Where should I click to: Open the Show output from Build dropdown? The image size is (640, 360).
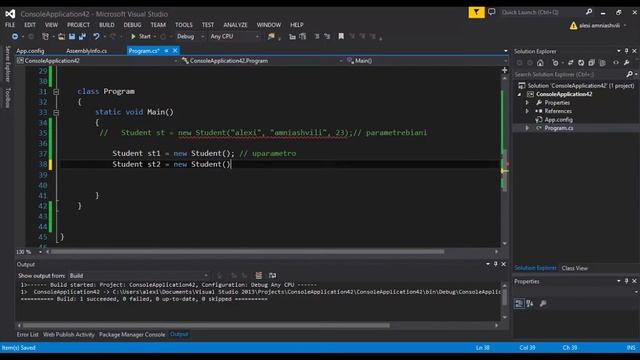coord(139,276)
